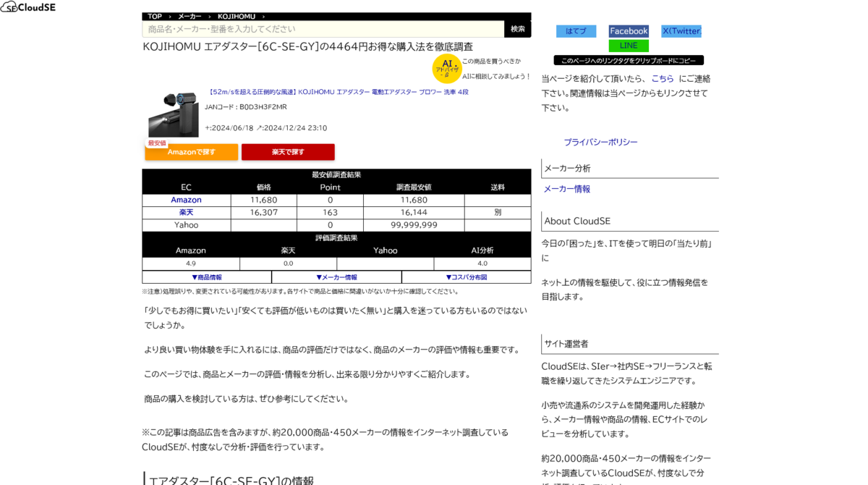Jump to ▼商品情報 section
868x485 pixels.
click(x=207, y=277)
